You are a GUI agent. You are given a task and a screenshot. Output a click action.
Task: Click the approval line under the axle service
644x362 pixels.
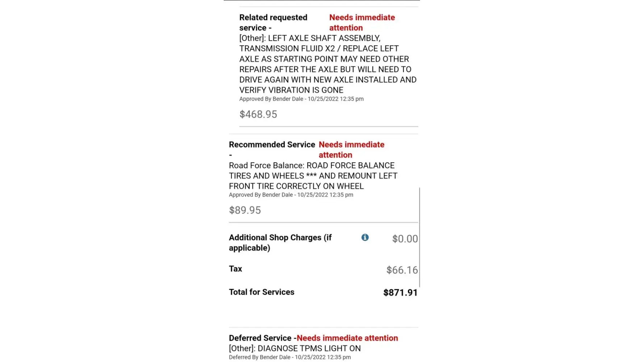pyautogui.click(x=301, y=99)
